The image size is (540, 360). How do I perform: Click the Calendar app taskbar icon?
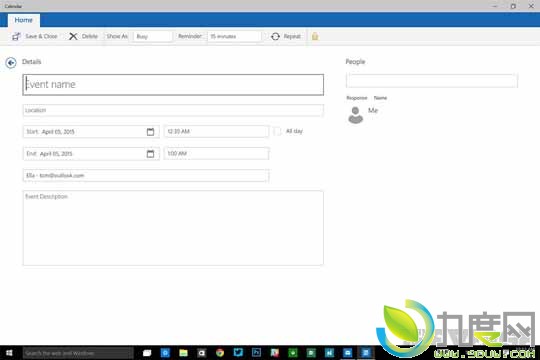(x=366, y=352)
